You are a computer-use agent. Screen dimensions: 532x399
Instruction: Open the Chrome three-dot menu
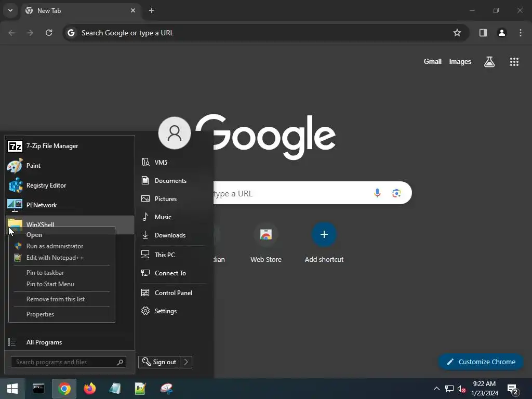click(521, 33)
